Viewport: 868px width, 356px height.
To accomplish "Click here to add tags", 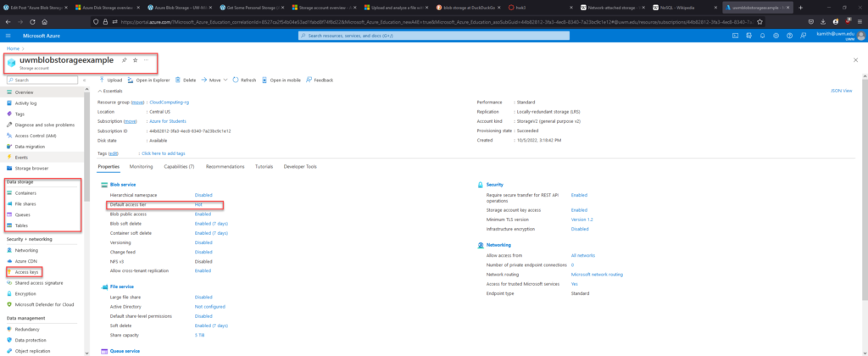I will 164,153.
